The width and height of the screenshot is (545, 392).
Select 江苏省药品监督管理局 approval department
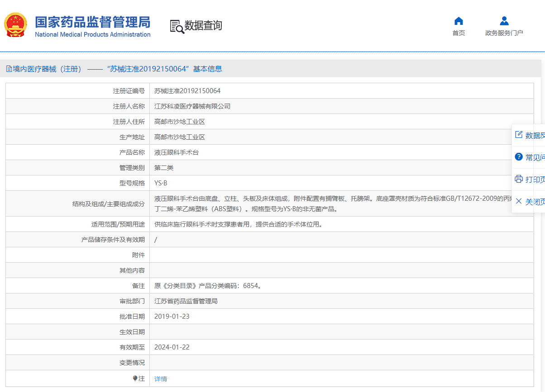coord(186,301)
